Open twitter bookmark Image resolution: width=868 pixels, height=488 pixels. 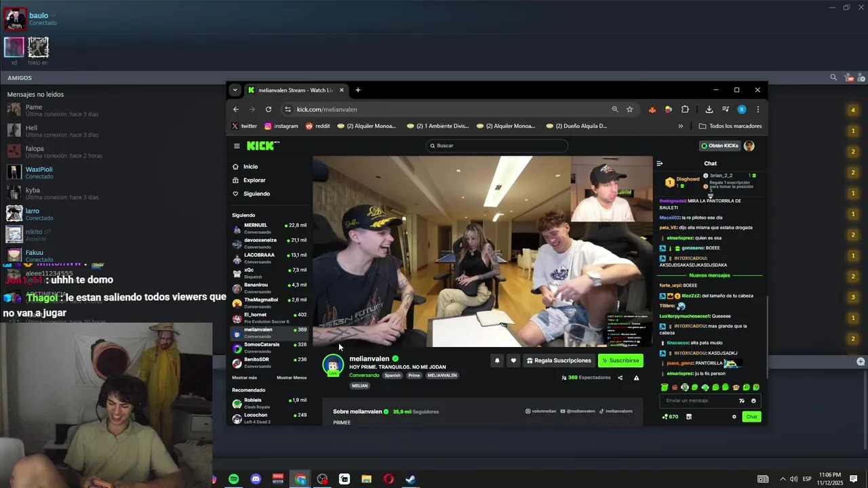tap(244, 126)
